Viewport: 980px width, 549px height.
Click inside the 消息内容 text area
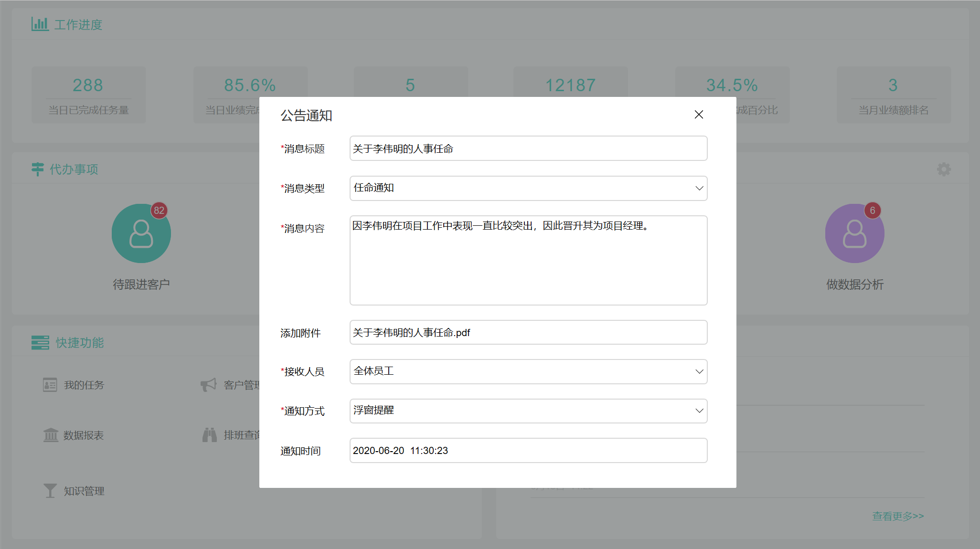pos(528,260)
